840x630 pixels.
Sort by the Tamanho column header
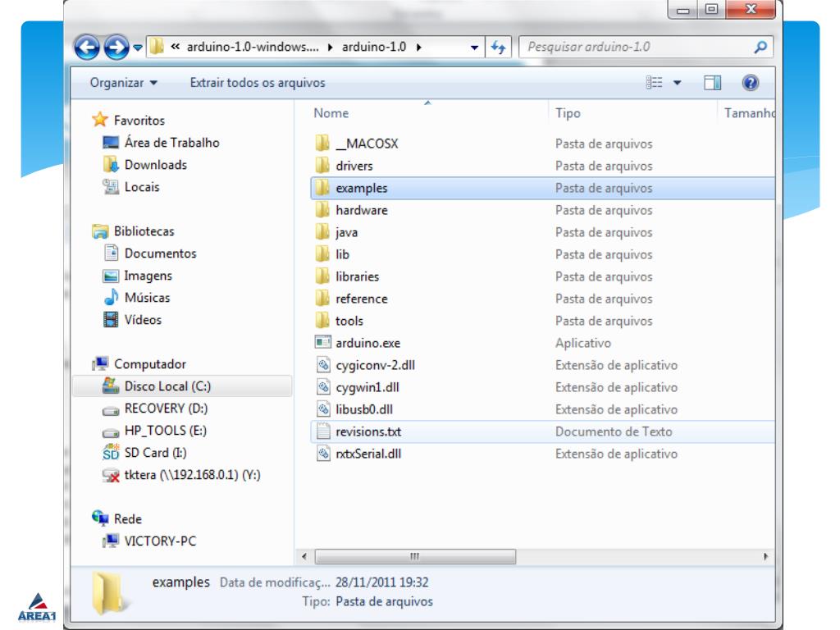[749, 113]
